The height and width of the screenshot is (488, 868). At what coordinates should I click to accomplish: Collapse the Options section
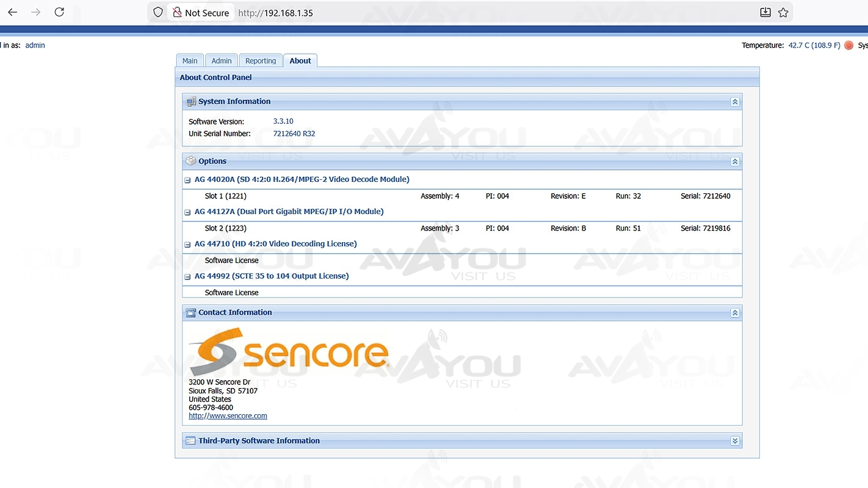735,162
